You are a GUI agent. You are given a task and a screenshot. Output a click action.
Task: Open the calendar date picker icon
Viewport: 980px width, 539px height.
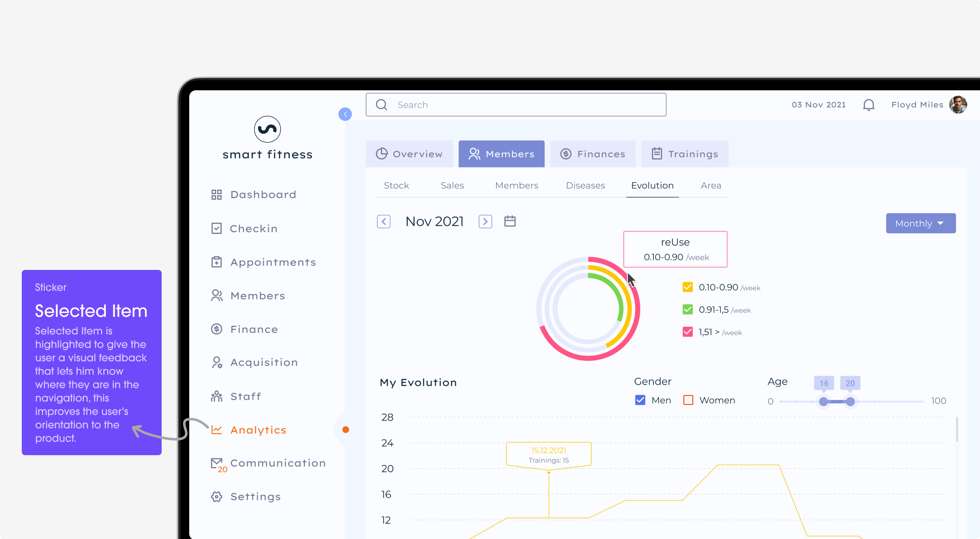(510, 221)
